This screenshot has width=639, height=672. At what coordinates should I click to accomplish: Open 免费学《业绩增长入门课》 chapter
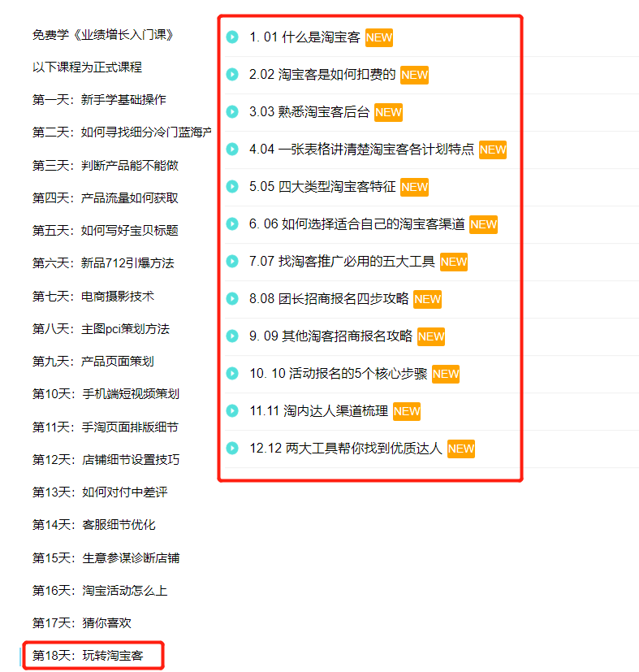(x=103, y=35)
